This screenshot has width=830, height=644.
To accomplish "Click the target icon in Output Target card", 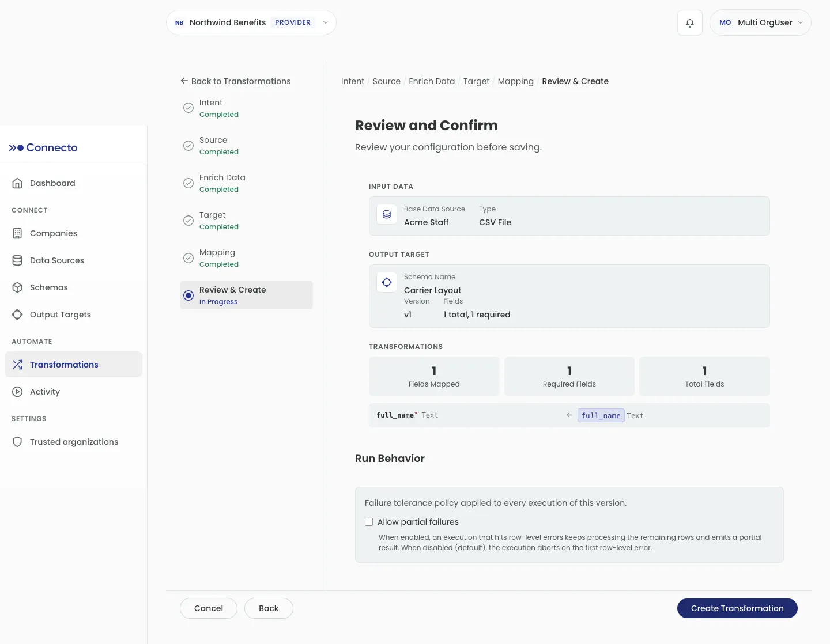I will click(387, 282).
